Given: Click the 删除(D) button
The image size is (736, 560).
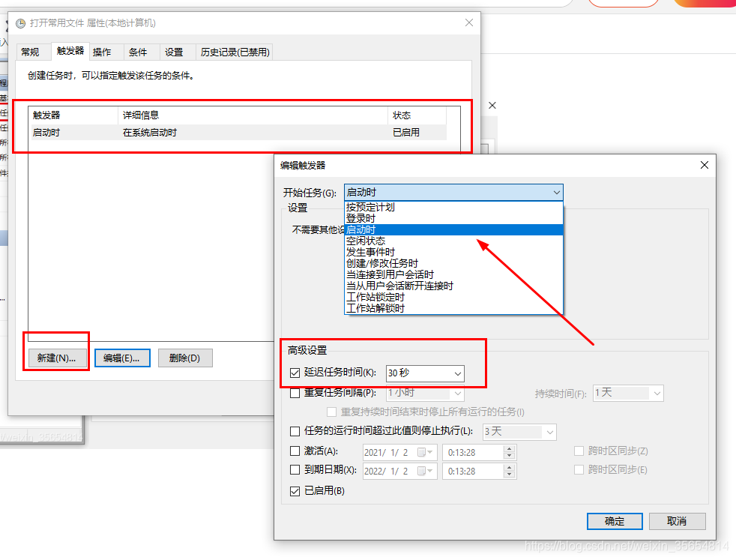Looking at the screenshot, I should (185, 358).
